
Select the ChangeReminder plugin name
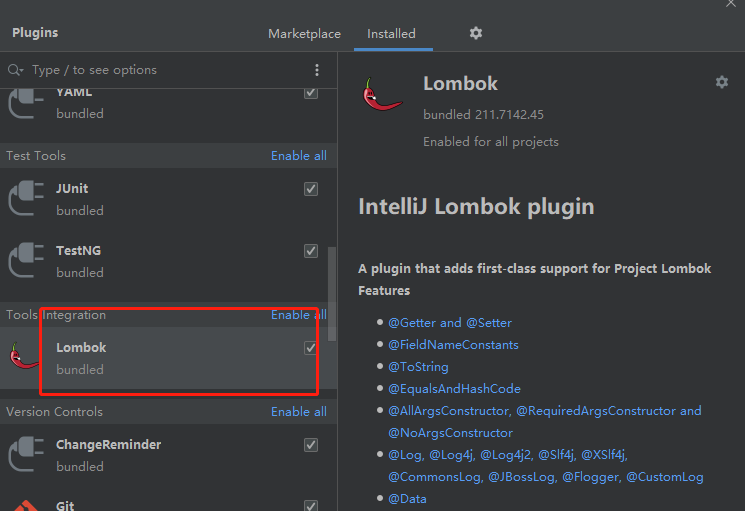click(108, 445)
